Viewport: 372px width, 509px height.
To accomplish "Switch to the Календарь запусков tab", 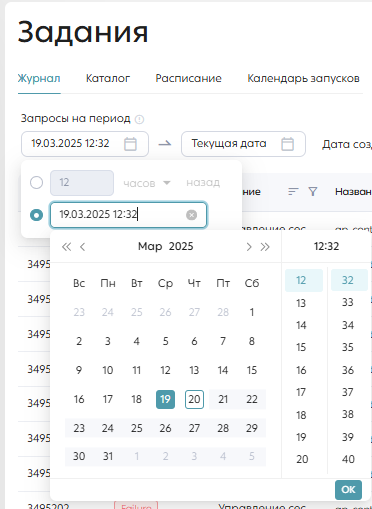I will click(x=303, y=78).
